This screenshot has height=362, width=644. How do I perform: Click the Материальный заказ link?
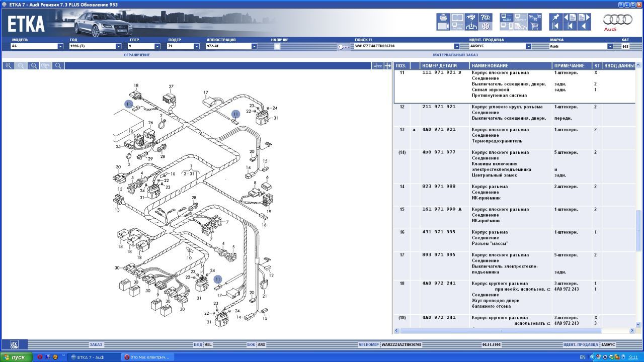click(455, 55)
